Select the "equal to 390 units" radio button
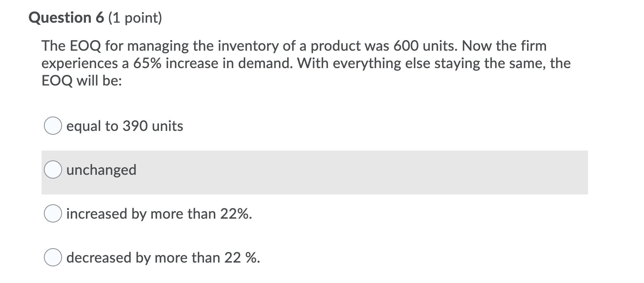This screenshot has width=644, height=283. pyautogui.click(x=53, y=126)
